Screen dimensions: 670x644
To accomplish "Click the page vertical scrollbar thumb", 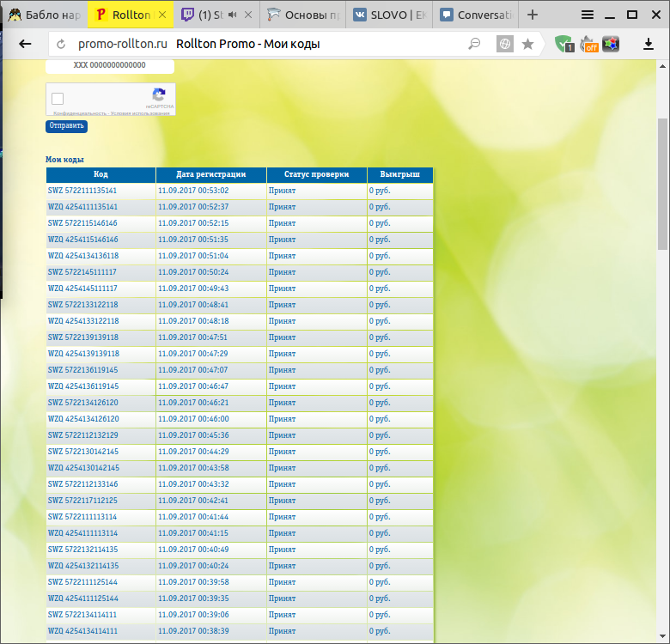I will point(662,184).
